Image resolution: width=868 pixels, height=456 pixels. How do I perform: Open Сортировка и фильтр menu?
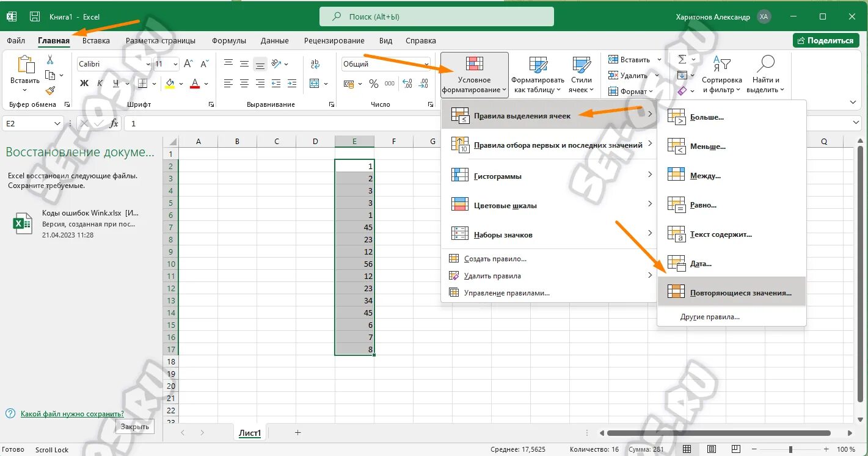(722, 74)
